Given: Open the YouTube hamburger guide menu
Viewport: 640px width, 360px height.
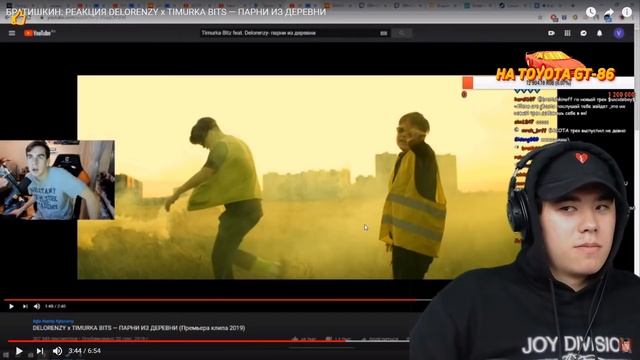Looking at the screenshot, I should 12,33.
